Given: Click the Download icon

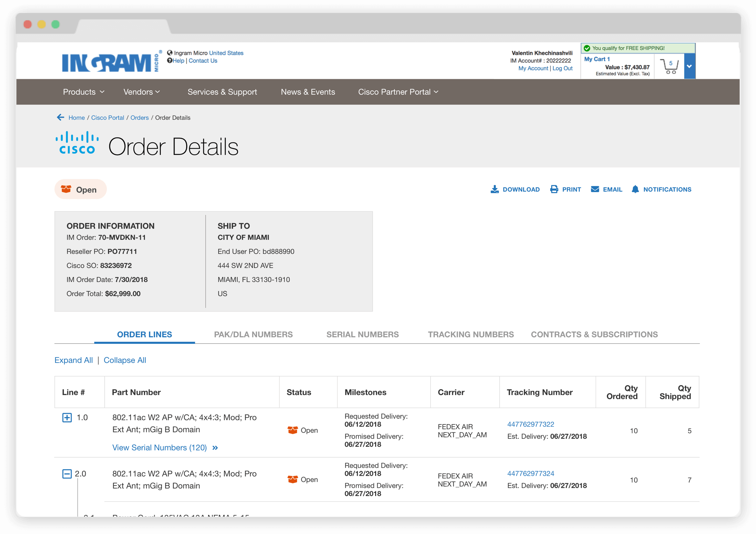Looking at the screenshot, I should pos(494,189).
